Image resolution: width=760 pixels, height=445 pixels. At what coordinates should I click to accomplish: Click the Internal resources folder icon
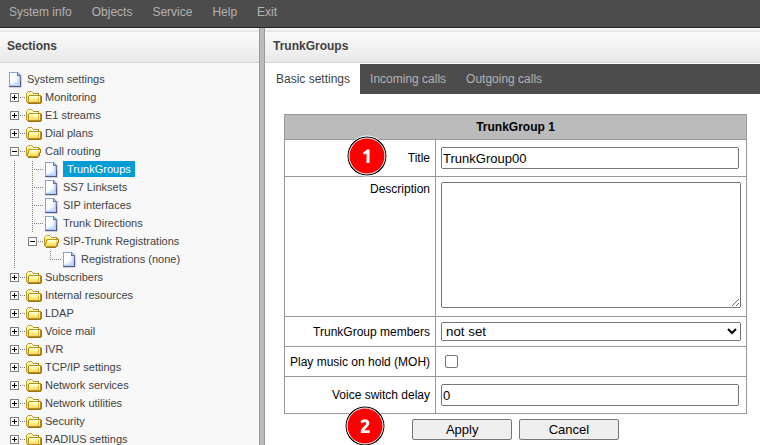point(34,295)
